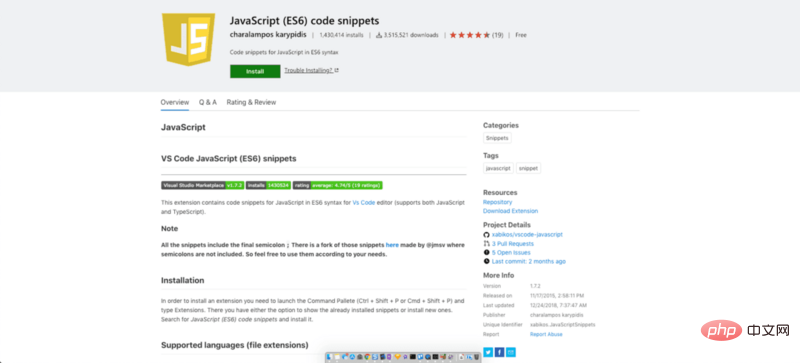800x363 pixels.
Task: Select the Snippets category tag
Action: point(497,138)
